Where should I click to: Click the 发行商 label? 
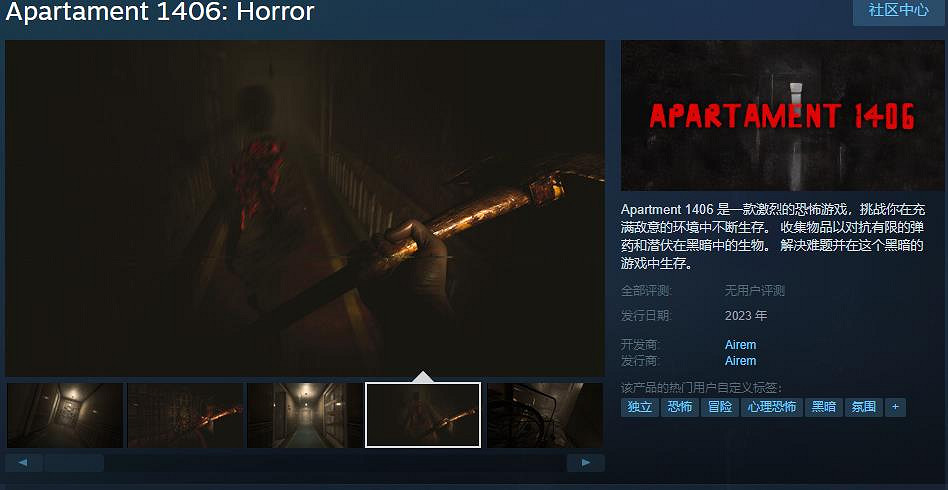click(x=641, y=361)
